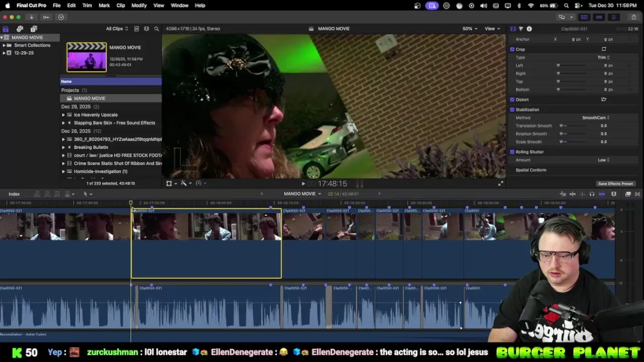Screen dimensions: 644x362
Task: Show the Libraries sidebar clapper icon
Action: pyautogui.click(x=6, y=29)
